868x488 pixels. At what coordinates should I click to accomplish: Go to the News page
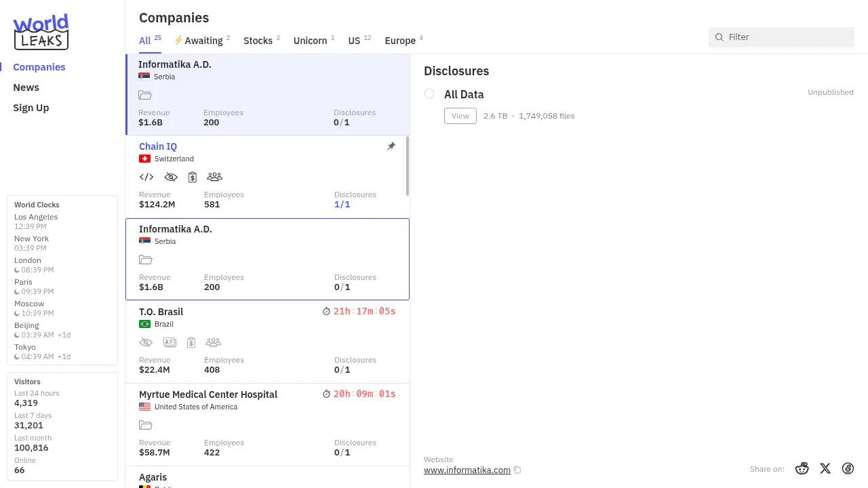[26, 87]
